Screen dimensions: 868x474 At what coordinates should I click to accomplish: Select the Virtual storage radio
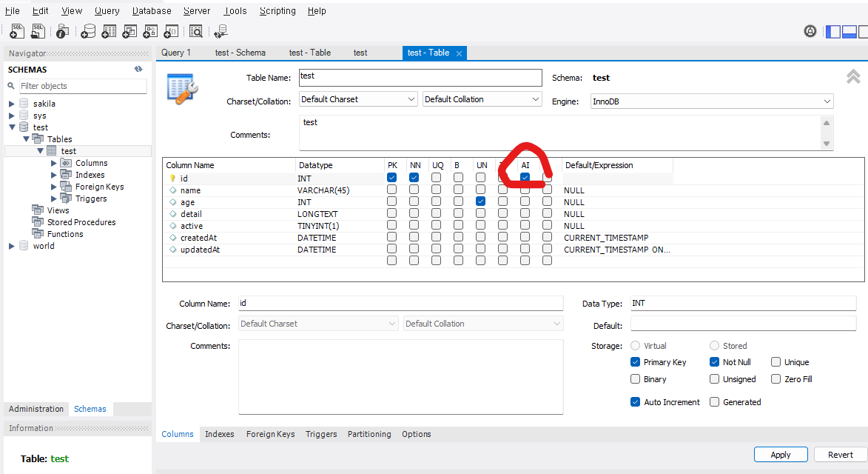636,346
